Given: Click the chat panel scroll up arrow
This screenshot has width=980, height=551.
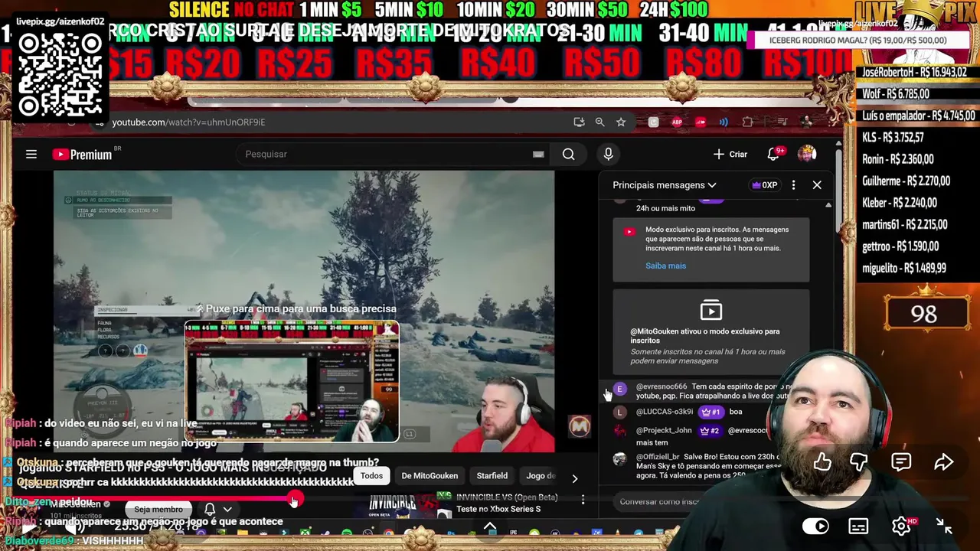Looking at the screenshot, I should pyautogui.click(x=828, y=205).
